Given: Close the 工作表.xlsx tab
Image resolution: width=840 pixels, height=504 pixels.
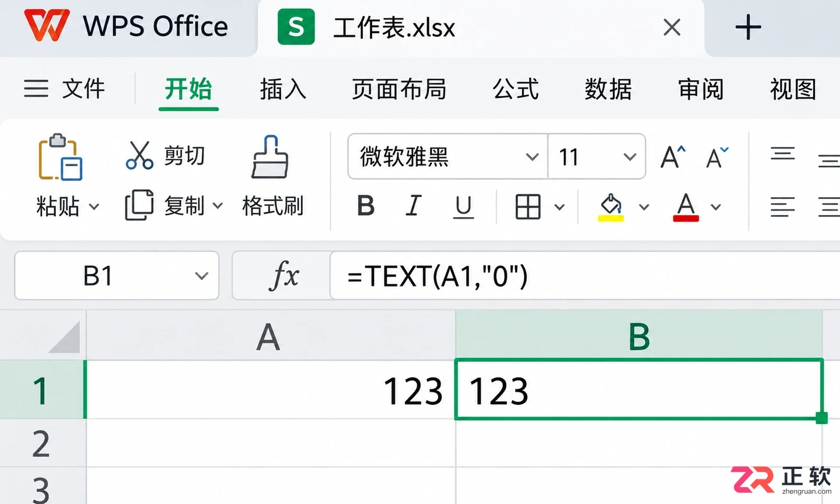Looking at the screenshot, I should [x=672, y=27].
